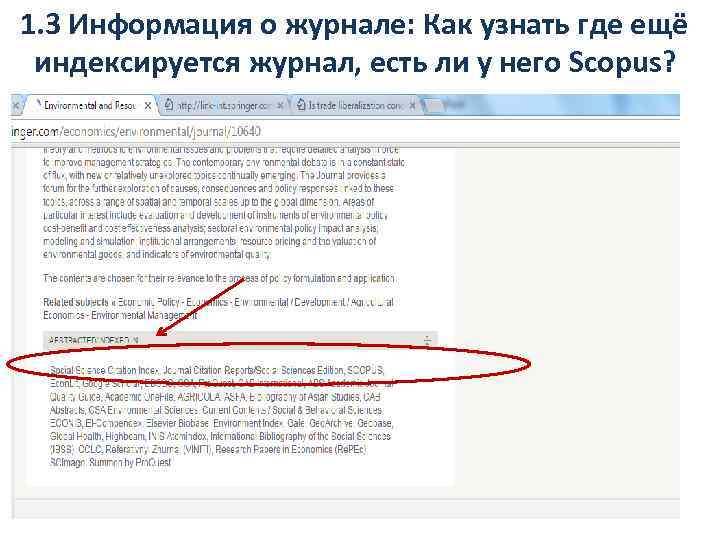Select the word SCOPUS in the index list

click(x=365, y=370)
